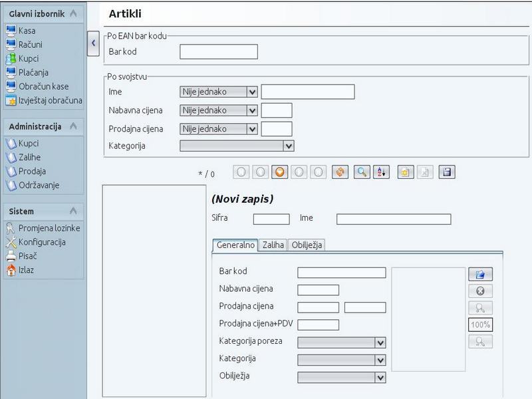
Task: Switch to the Obilježja tab
Action: (x=307, y=245)
